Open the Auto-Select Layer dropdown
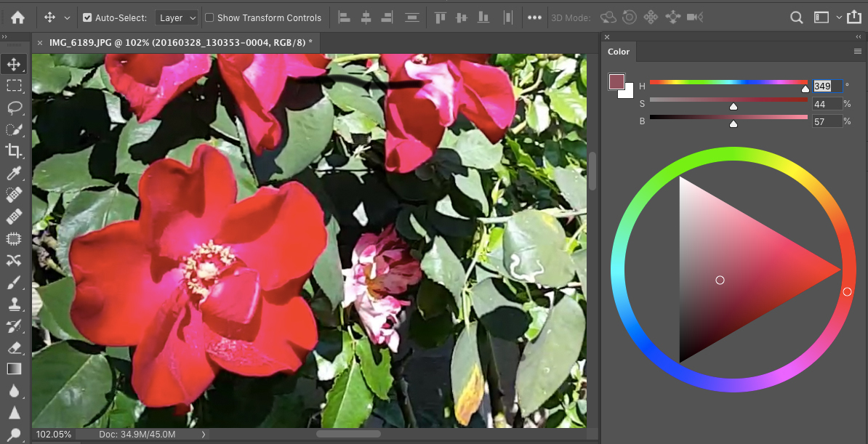Image resolution: width=868 pixels, height=444 pixels. [177, 17]
